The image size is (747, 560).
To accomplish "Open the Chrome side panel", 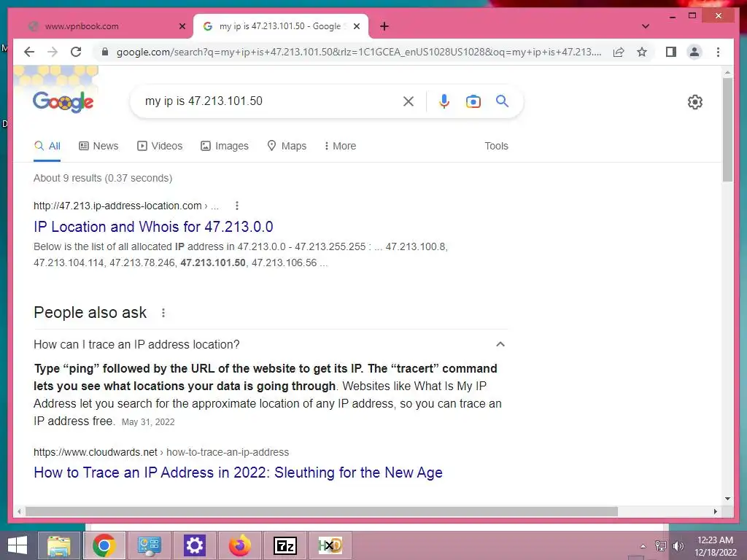I will pos(671,52).
